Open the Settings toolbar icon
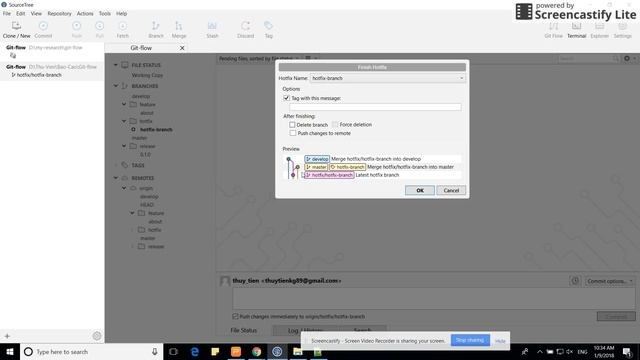The image size is (640, 360). (x=622, y=26)
